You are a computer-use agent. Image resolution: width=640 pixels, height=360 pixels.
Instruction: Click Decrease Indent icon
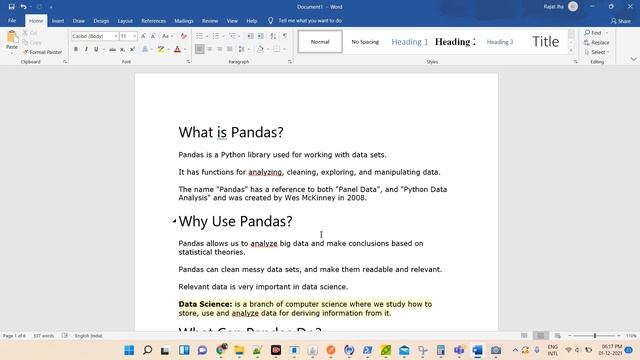pos(251,36)
